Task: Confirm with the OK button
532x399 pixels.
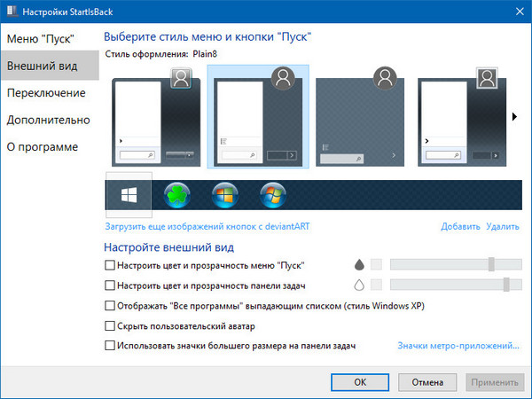Action: point(360,382)
